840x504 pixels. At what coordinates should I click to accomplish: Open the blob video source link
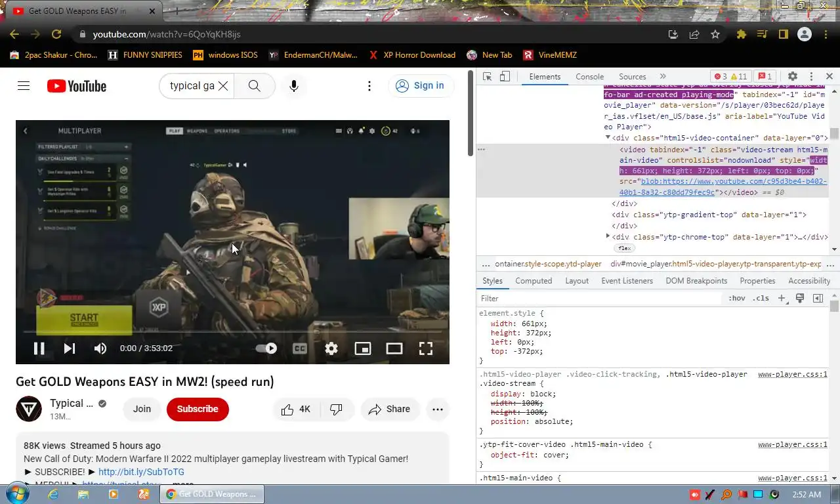click(x=723, y=187)
